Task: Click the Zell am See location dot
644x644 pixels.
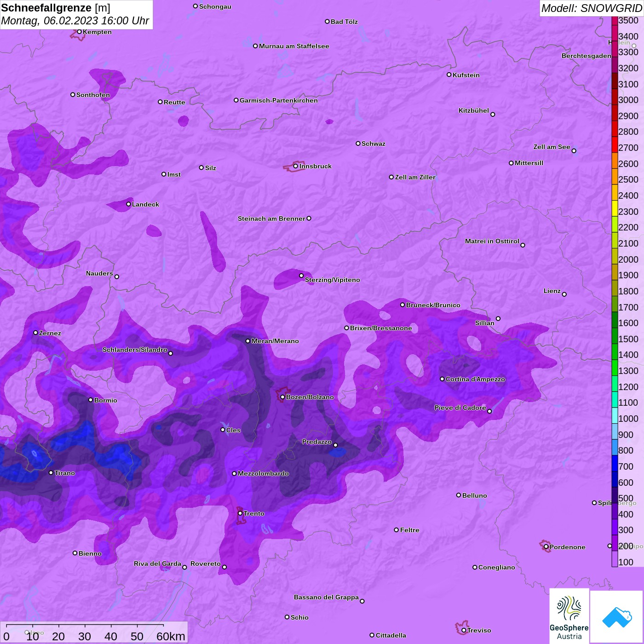Action: [x=574, y=151]
